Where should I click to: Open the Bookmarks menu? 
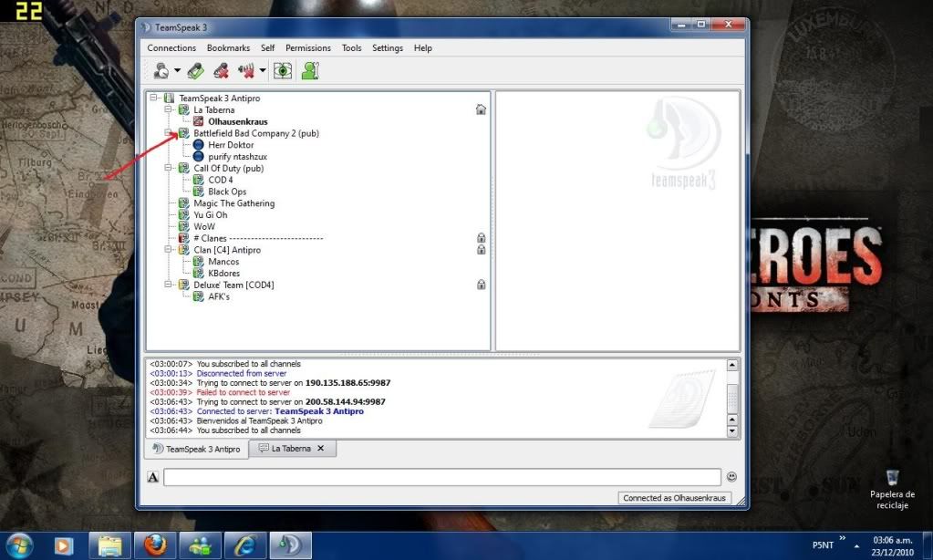[x=229, y=47]
